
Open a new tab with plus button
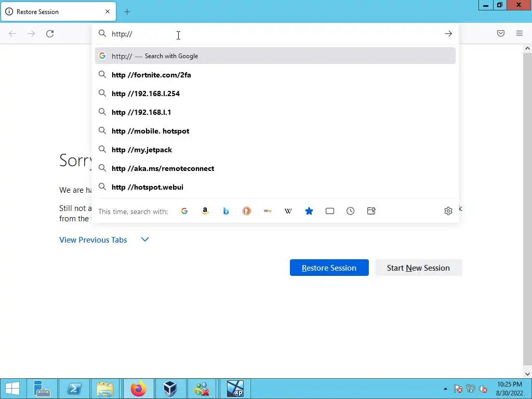(x=127, y=12)
